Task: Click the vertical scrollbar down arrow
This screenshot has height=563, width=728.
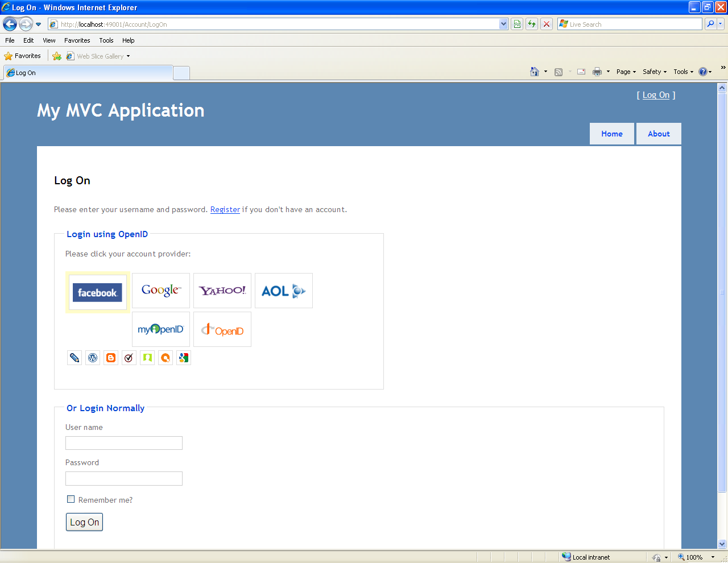Action: coord(722,544)
